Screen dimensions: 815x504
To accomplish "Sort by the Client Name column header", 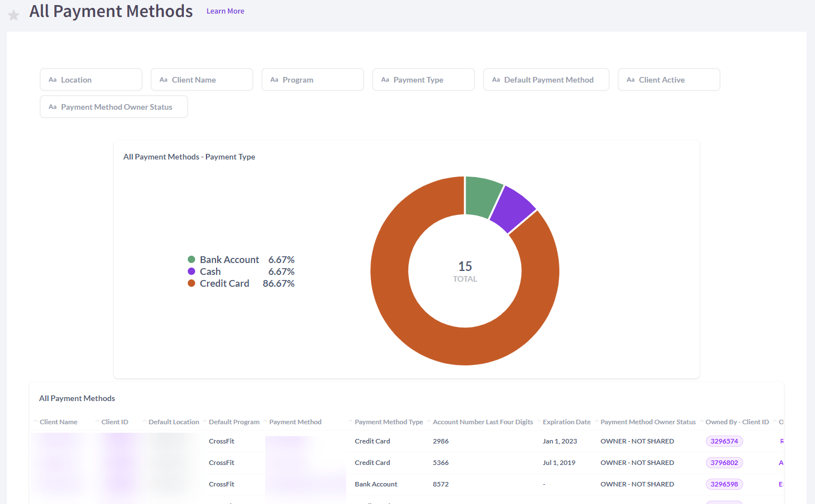I will [x=58, y=422].
